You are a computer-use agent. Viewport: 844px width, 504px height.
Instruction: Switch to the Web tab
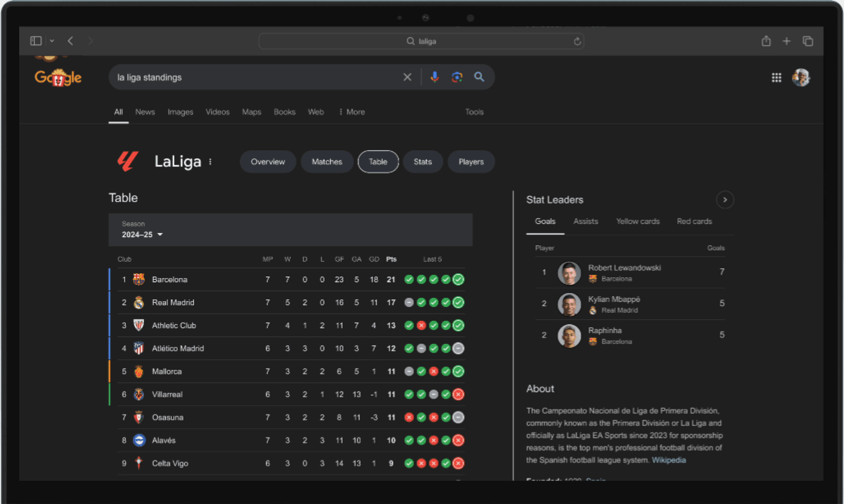(316, 112)
